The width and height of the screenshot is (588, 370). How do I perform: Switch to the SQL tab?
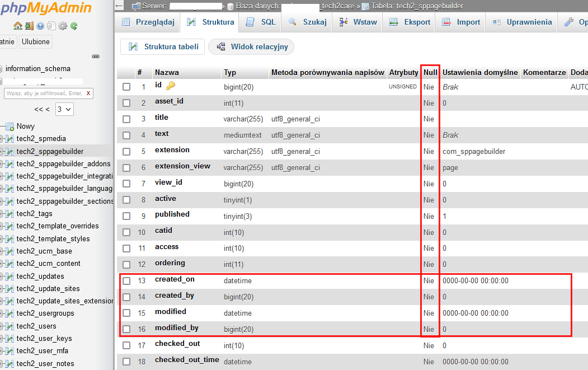point(262,22)
